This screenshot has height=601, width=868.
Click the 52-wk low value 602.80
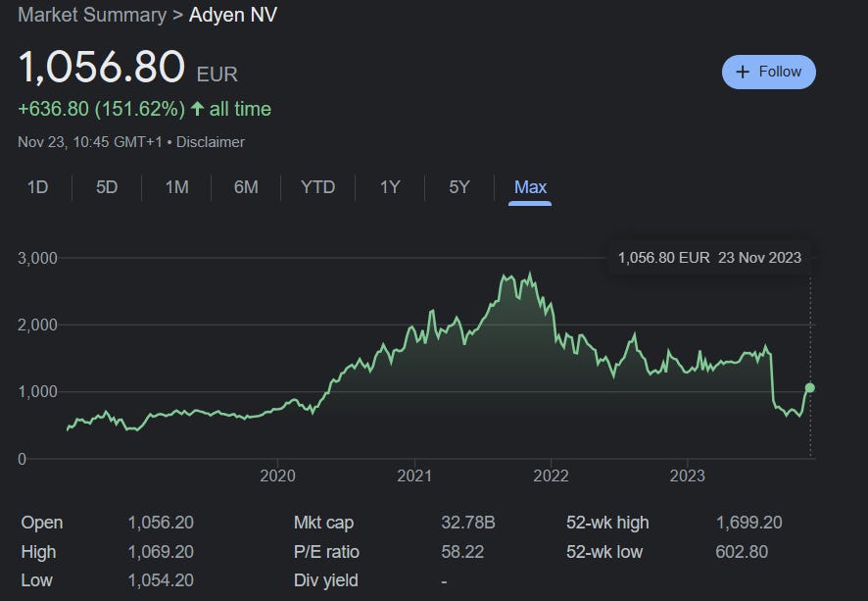[742, 552]
